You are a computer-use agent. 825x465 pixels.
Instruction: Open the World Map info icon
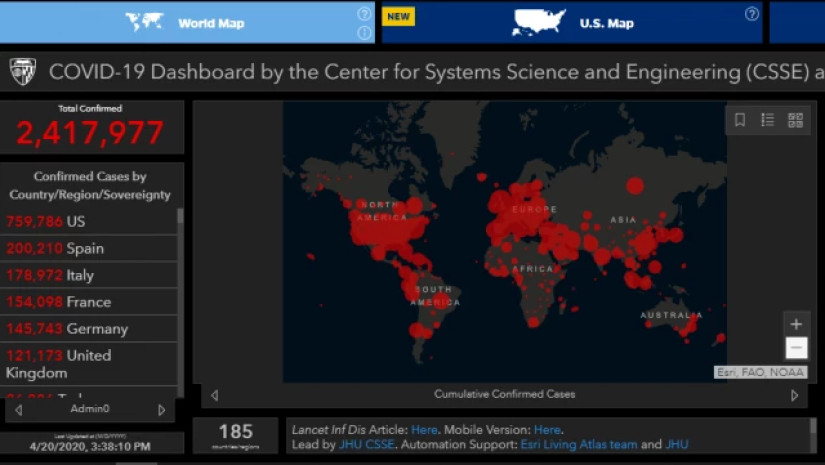pos(364,33)
